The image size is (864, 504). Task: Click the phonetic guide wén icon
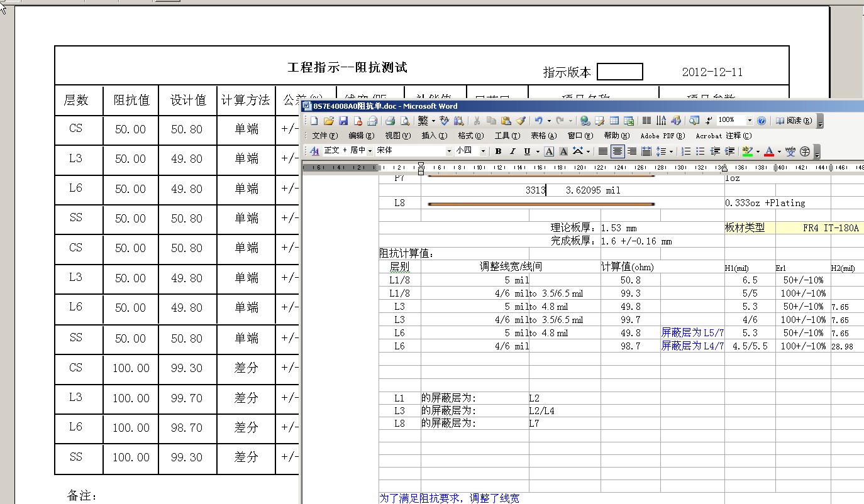point(790,151)
